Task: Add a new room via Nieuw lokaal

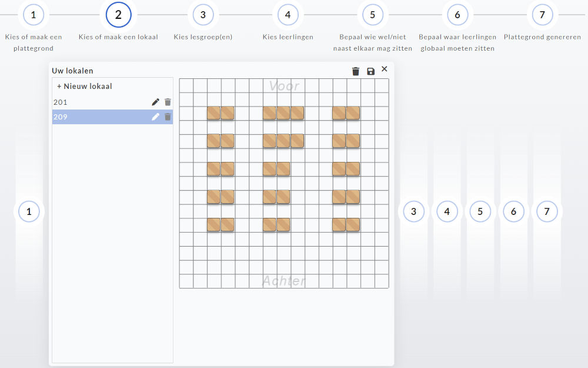Action: (x=85, y=86)
